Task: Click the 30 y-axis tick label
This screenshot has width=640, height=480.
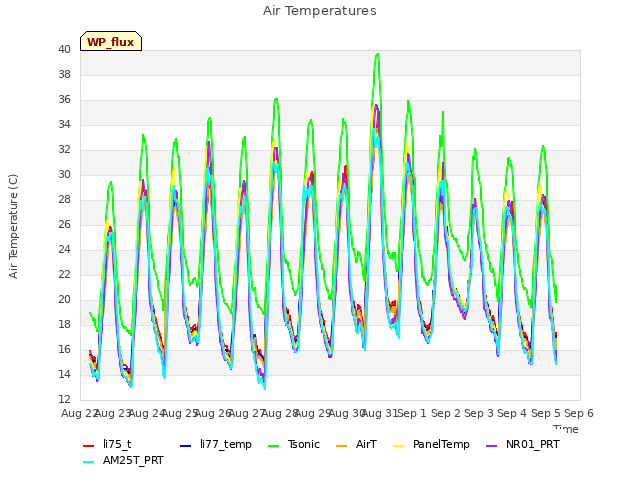Action: point(64,175)
